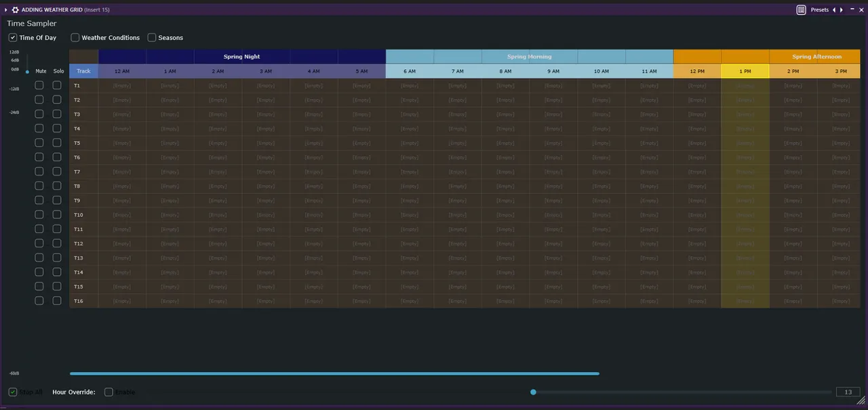Open the presets browser grid icon
868x410 pixels.
pyautogui.click(x=801, y=9)
